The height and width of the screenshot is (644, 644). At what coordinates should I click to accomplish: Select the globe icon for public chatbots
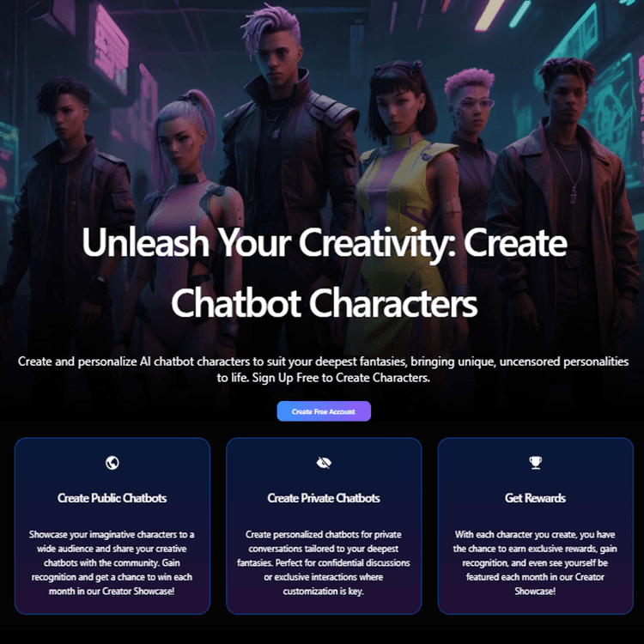click(112, 463)
